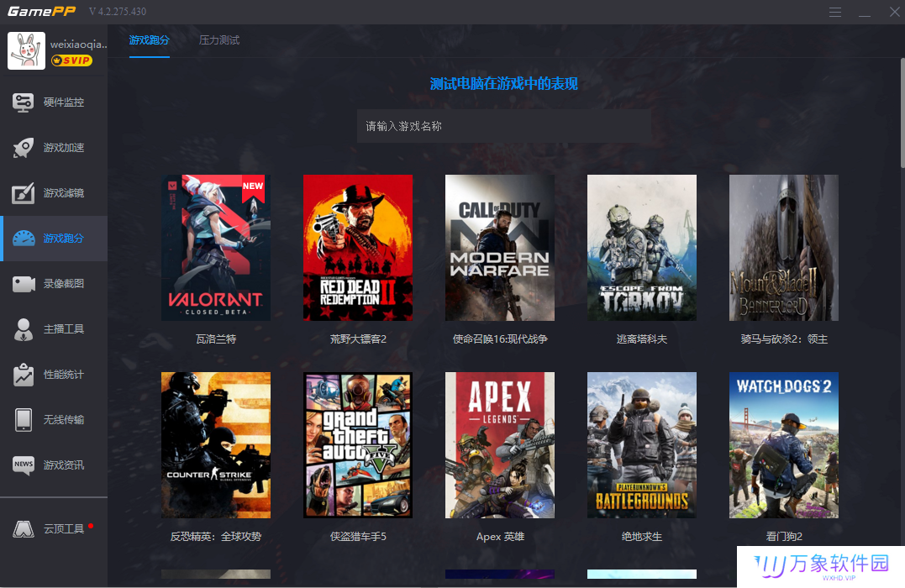Screen dimensions: 905x588
Task: Click the 主播工具 sidebar label
Action: pyautogui.click(x=64, y=329)
